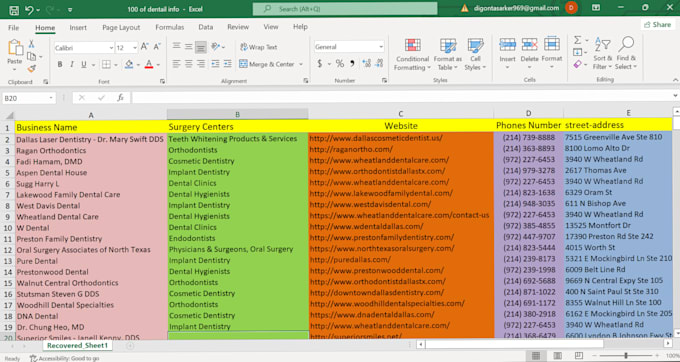Select Align Left icon

(x=176, y=64)
